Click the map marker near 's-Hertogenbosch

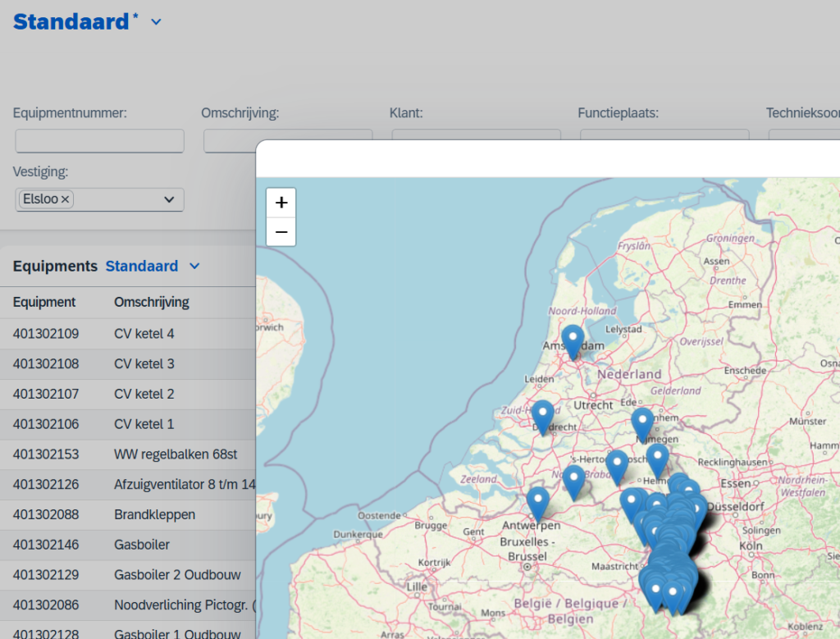coord(617,465)
